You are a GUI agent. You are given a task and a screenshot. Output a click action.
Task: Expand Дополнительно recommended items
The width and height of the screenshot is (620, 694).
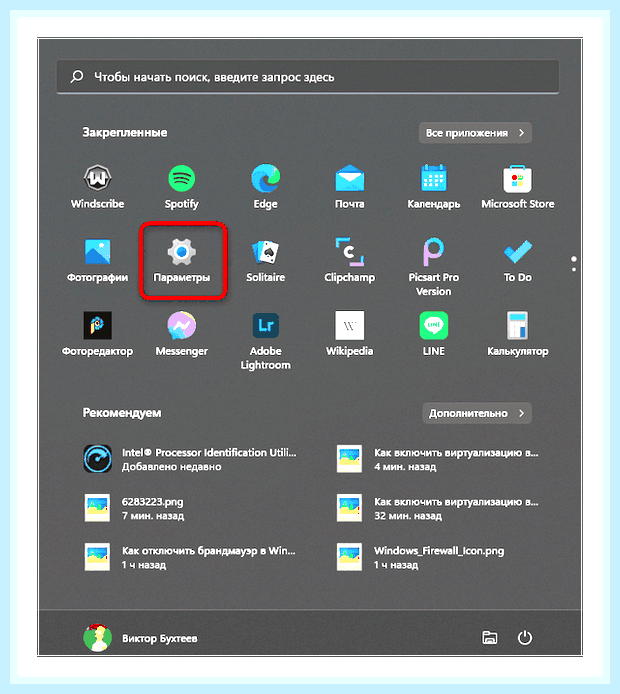pyautogui.click(x=477, y=413)
